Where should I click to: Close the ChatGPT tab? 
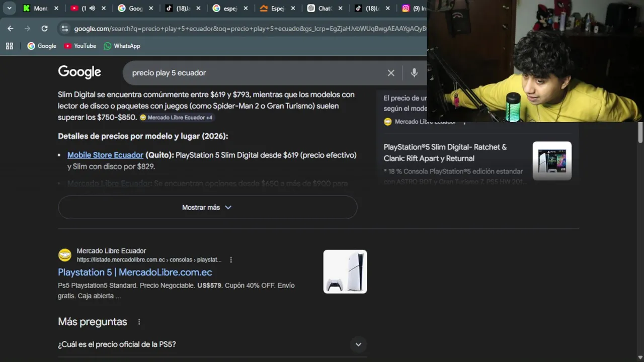tap(340, 9)
